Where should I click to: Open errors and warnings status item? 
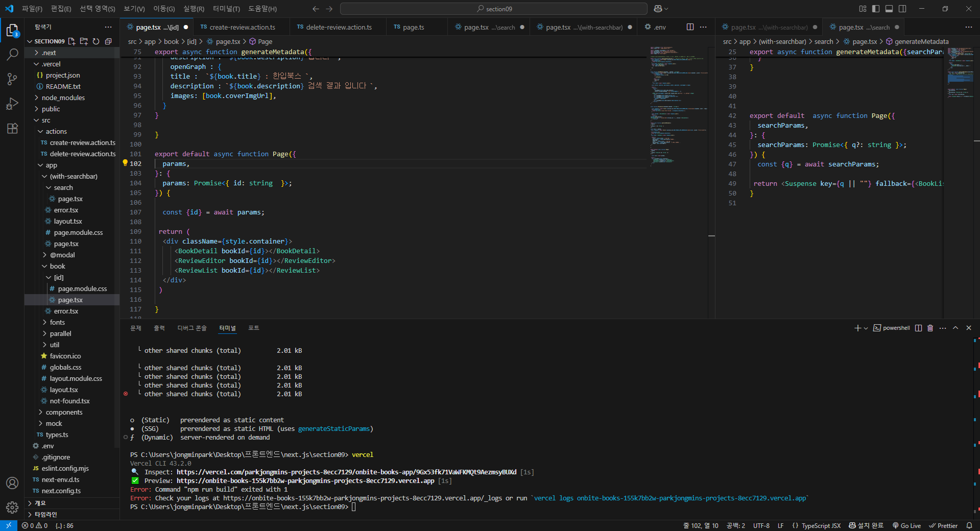[35, 525]
